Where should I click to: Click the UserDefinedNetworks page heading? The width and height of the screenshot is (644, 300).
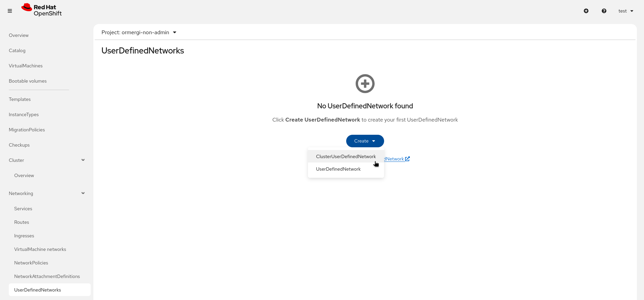pyautogui.click(x=143, y=50)
